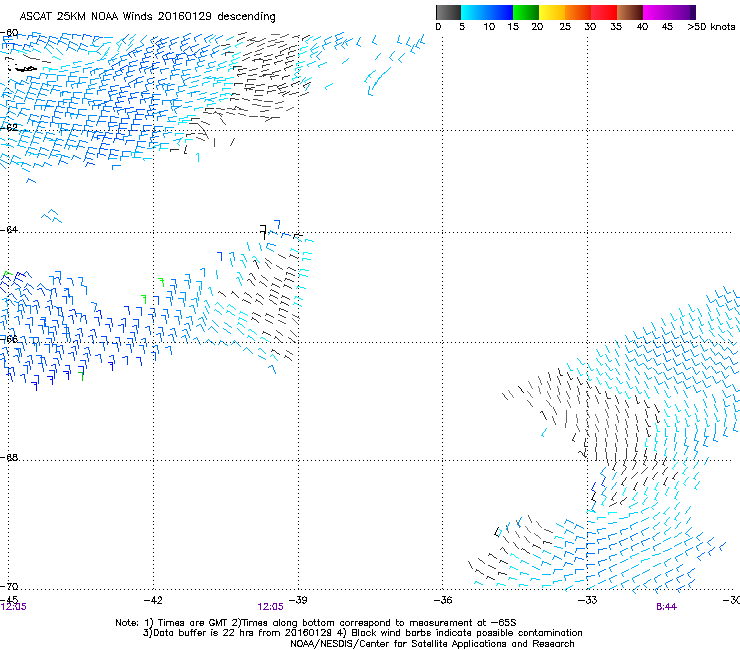Click the green 15-20 knots legend segment
740x650 pixels.
[526, 12]
